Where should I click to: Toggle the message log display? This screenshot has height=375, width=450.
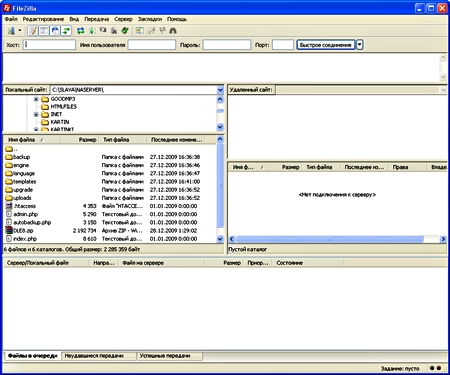[x=33, y=31]
